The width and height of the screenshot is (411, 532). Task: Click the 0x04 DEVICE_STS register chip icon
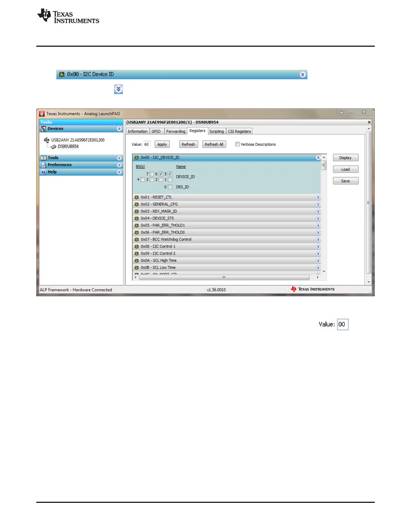(x=137, y=219)
